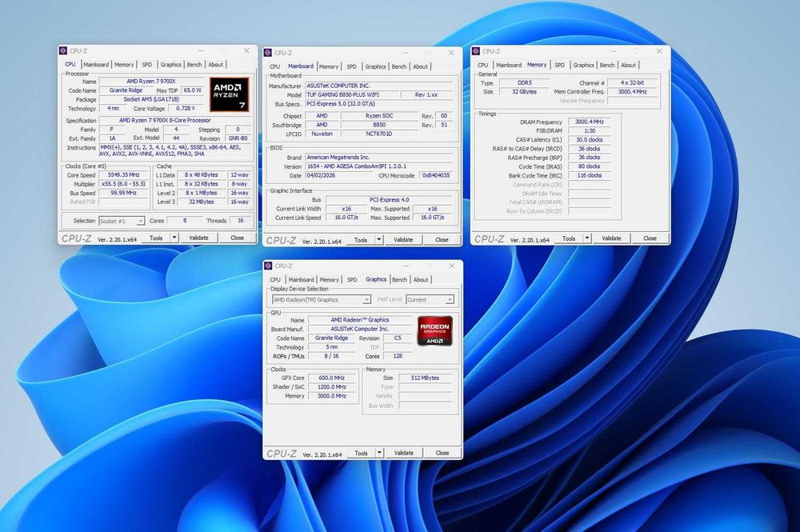Click the Manufacturer field ASUSTeK COMPUTER INC.
The height and width of the screenshot is (532, 800).
pos(378,86)
